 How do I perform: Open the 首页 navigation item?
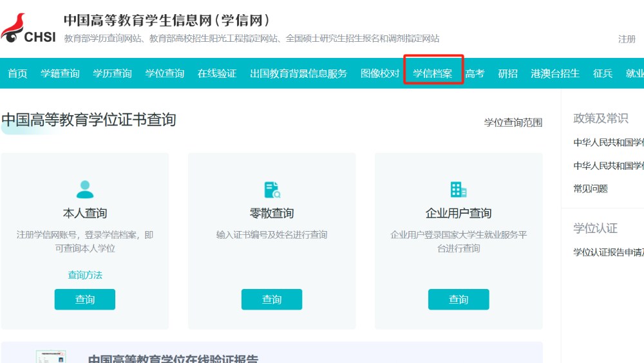[17, 73]
